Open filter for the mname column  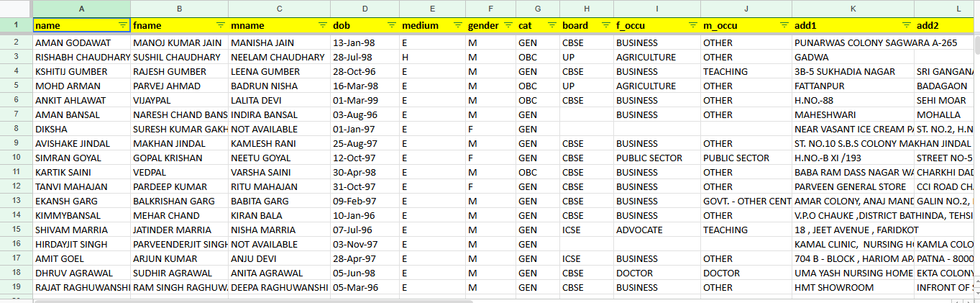click(x=323, y=25)
